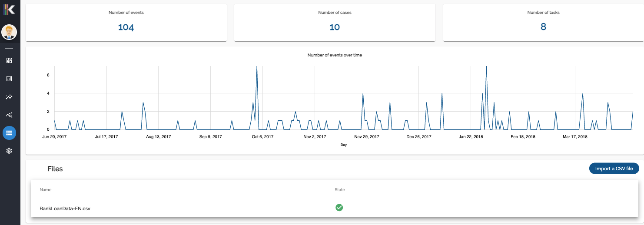The image size is (644, 225).
Task: Click the Files section heading
Action: pos(55,169)
